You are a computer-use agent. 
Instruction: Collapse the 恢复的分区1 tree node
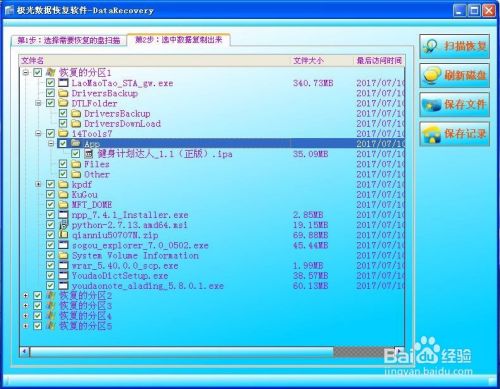pyautogui.click(x=26, y=72)
